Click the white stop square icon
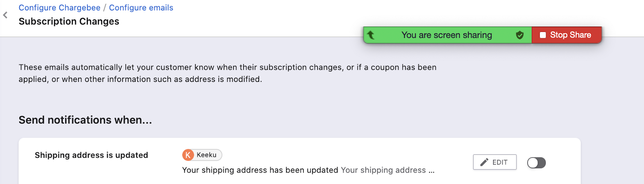 pyautogui.click(x=543, y=35)
